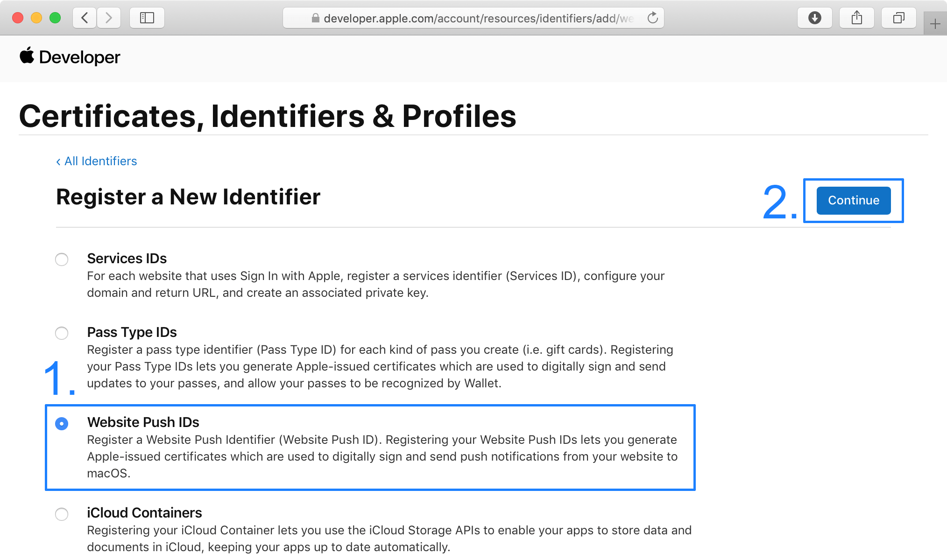947x560 pixels.
Task: Select the iCloud Containers radio button
Action: [x=62, y=514]
